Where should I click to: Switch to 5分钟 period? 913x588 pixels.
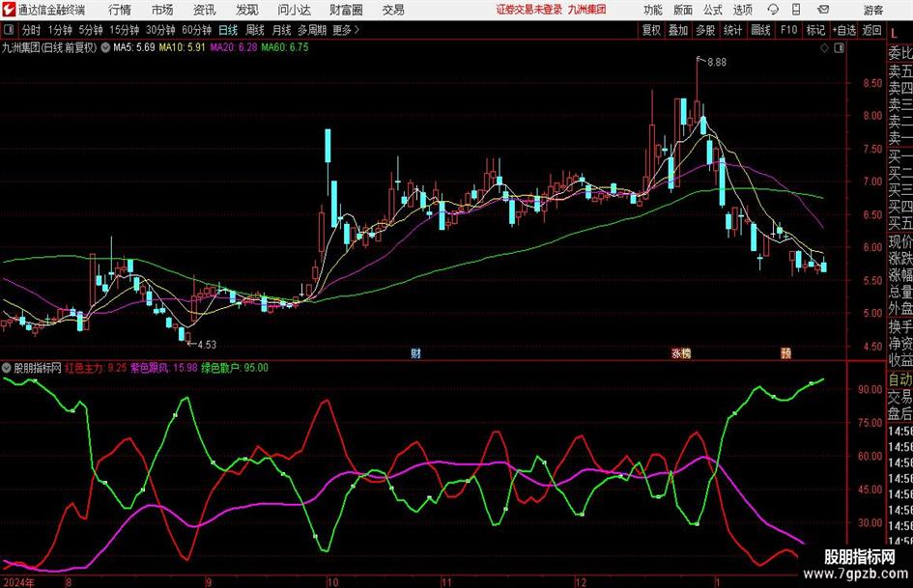point(91,30)
